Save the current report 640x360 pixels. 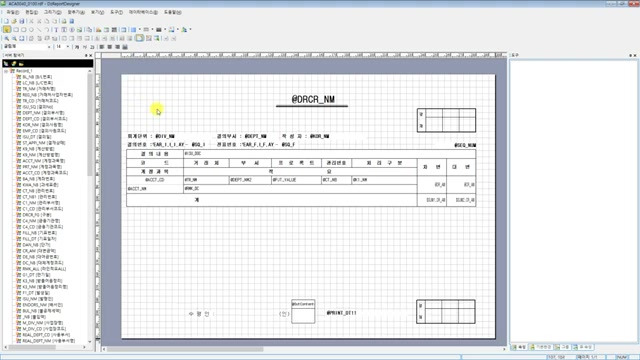(22, 21)
